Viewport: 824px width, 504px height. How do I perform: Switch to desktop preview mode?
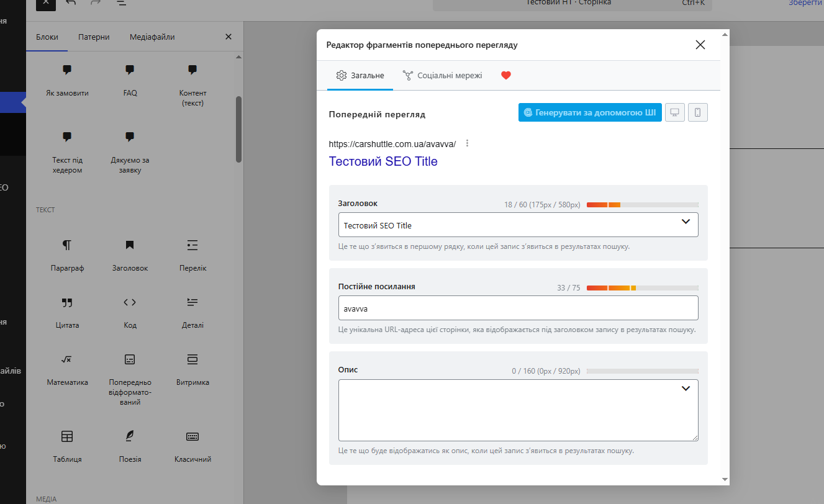pos(675,113)
